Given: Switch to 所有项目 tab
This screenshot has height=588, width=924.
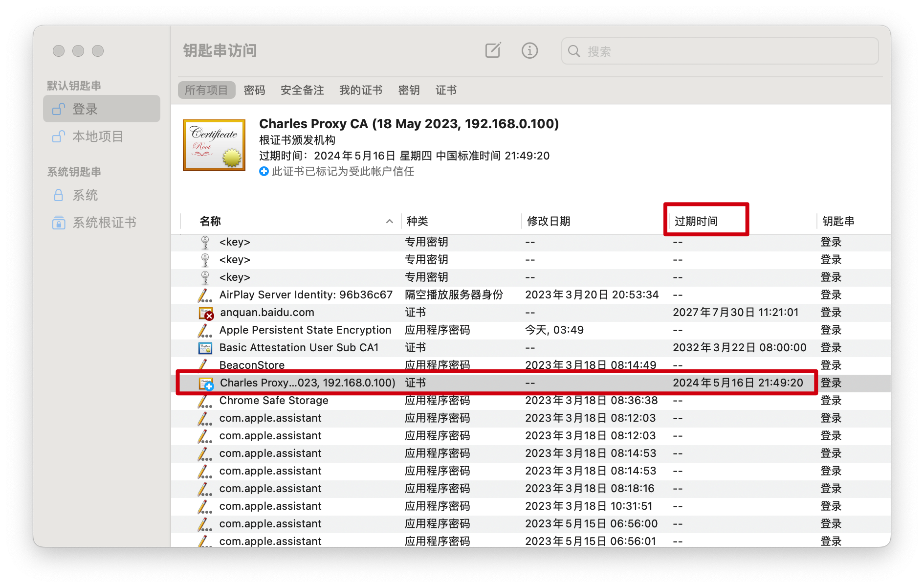Looking at the screenshot, I should tap(206, 90).
